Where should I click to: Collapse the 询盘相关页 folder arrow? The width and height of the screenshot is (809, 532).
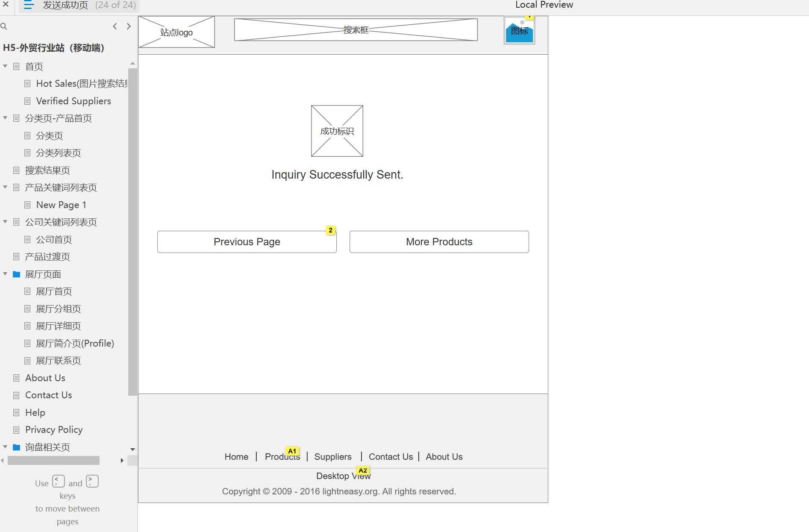pos(5,447)
